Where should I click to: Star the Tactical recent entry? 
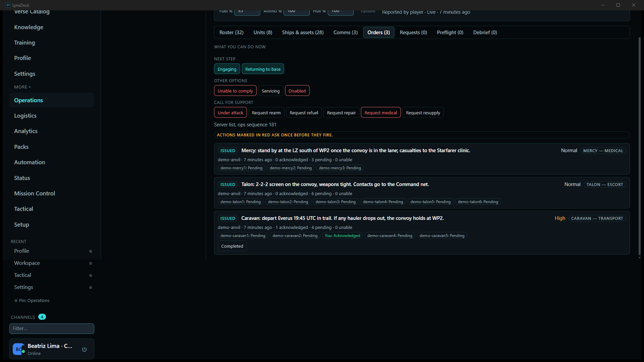click(91, 276)
